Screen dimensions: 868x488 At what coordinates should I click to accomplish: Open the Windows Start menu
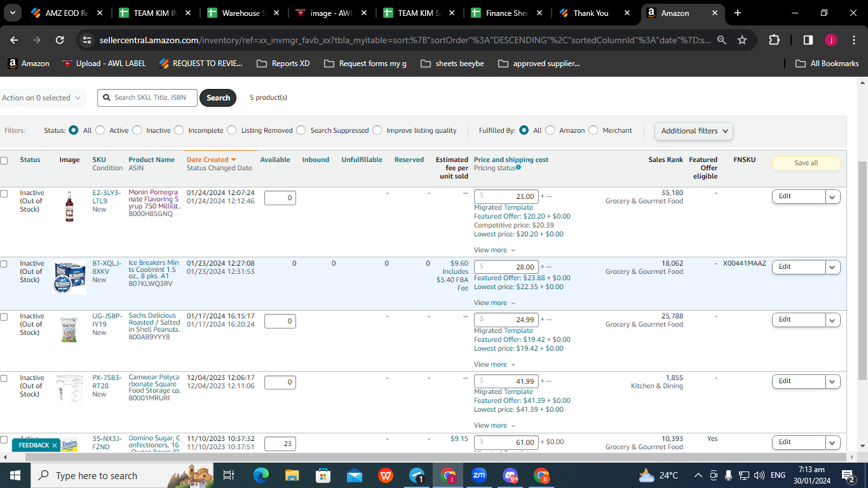tap(15, 475)
